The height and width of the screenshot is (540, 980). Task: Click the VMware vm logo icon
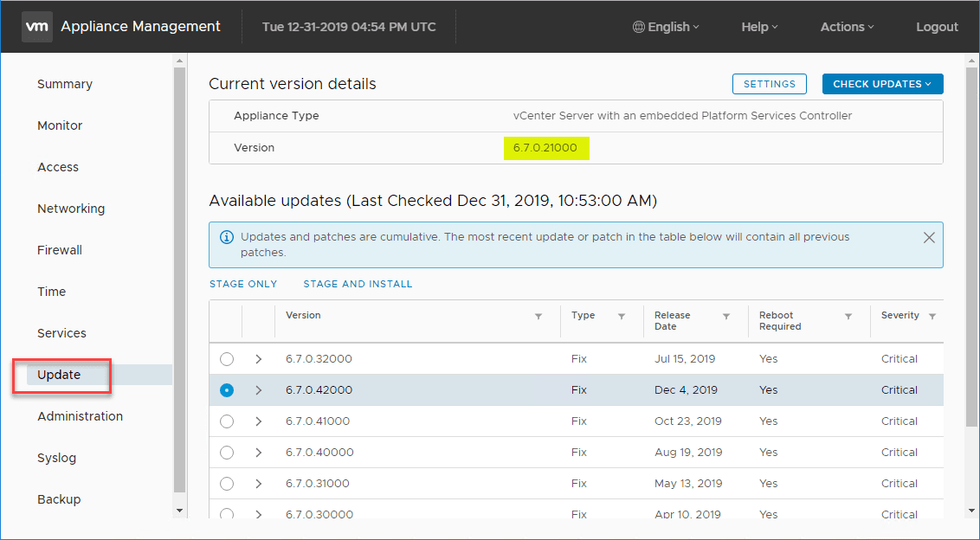(x=38, y=27)
